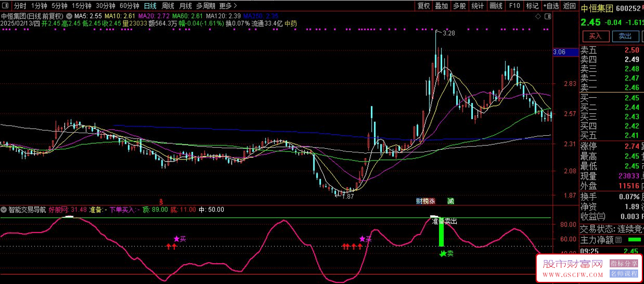
Task: Open the 主力净额 panel icon
Action: (618, 239)
